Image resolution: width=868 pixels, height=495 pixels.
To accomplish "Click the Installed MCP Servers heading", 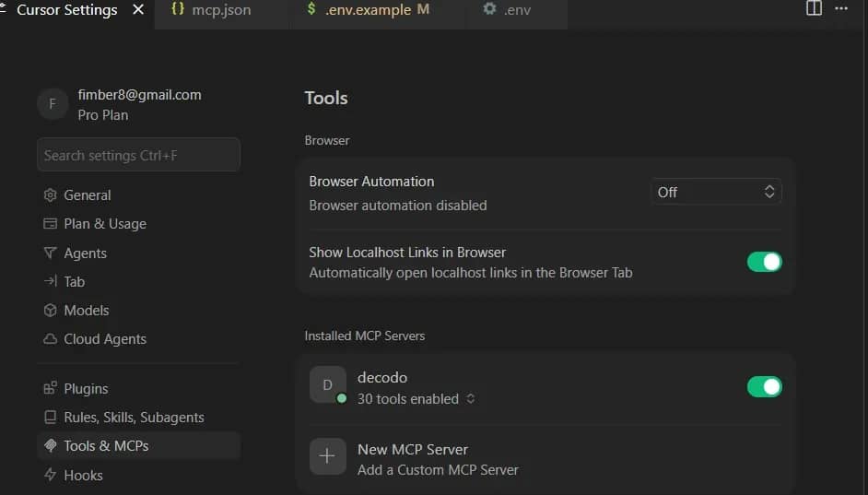I will pos(365,336).
